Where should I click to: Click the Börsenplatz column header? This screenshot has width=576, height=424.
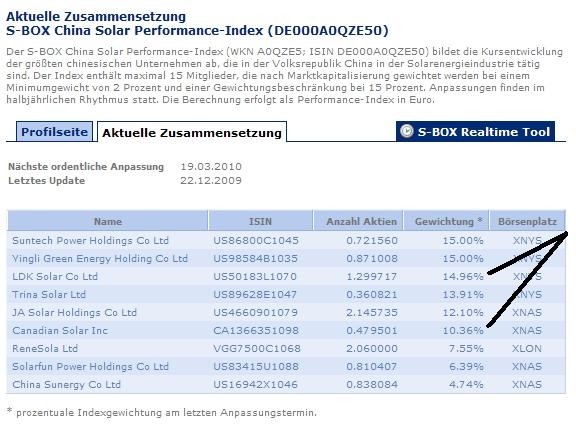point(527,222)
